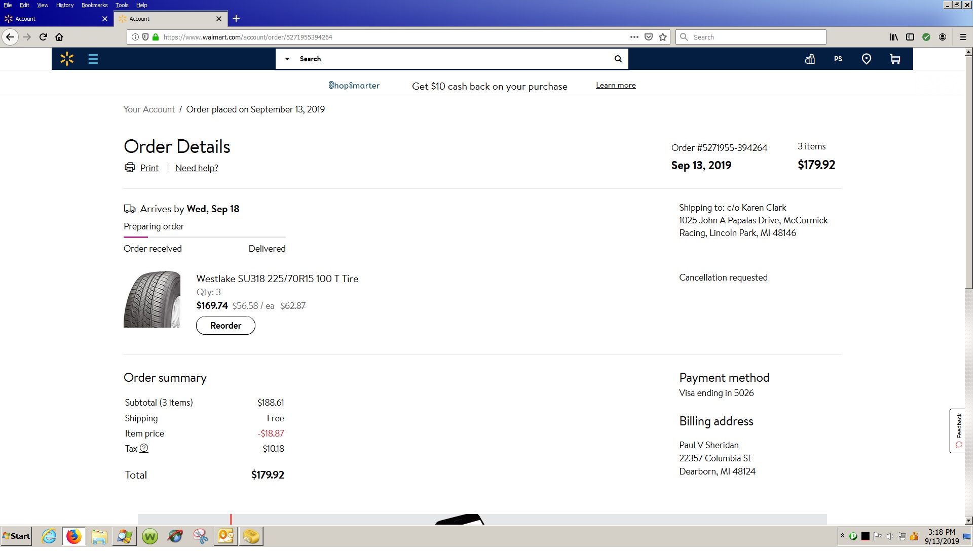Open the Westlake SU318 tire product title
Screen dimensions: 980x554
point(277,279)
